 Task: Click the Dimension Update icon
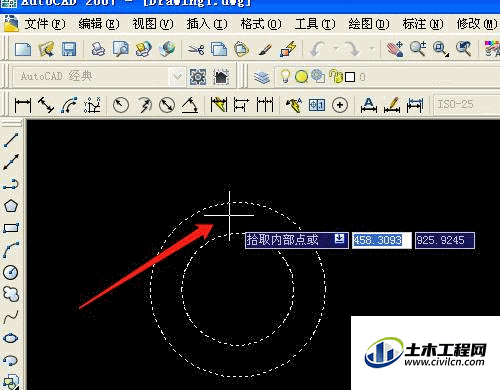(415, 105)
